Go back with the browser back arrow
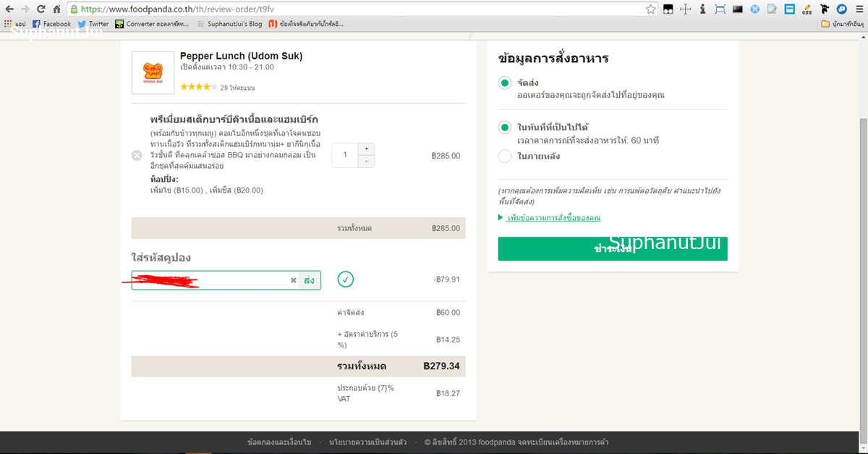 9,9
